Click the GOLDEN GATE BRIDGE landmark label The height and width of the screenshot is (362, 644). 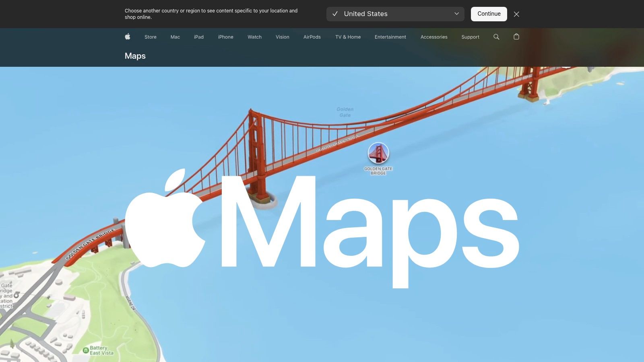[378, 171]
